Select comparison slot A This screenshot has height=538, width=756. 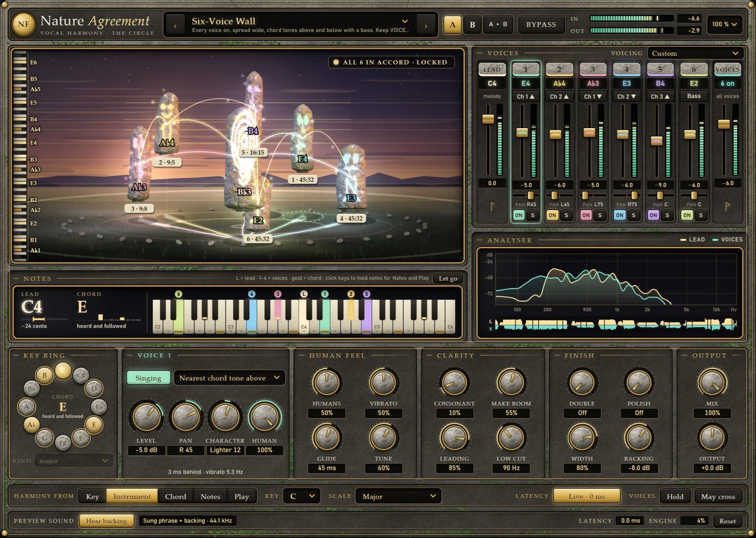[x=453, y=24]
